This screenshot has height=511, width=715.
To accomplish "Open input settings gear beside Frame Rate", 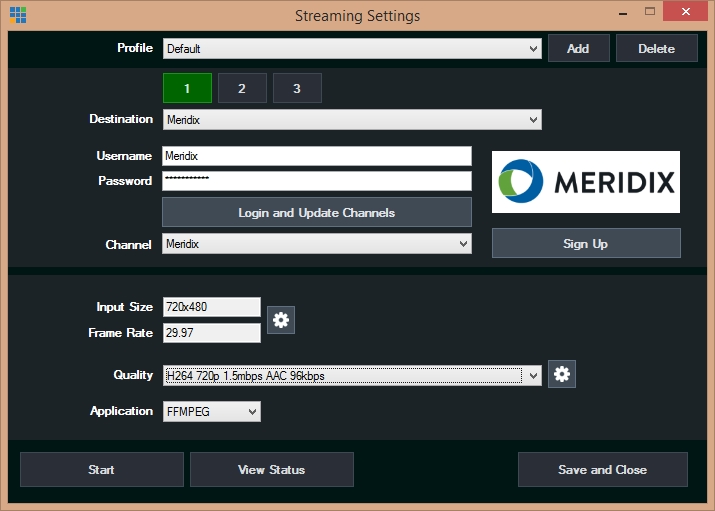I will 281,320.
